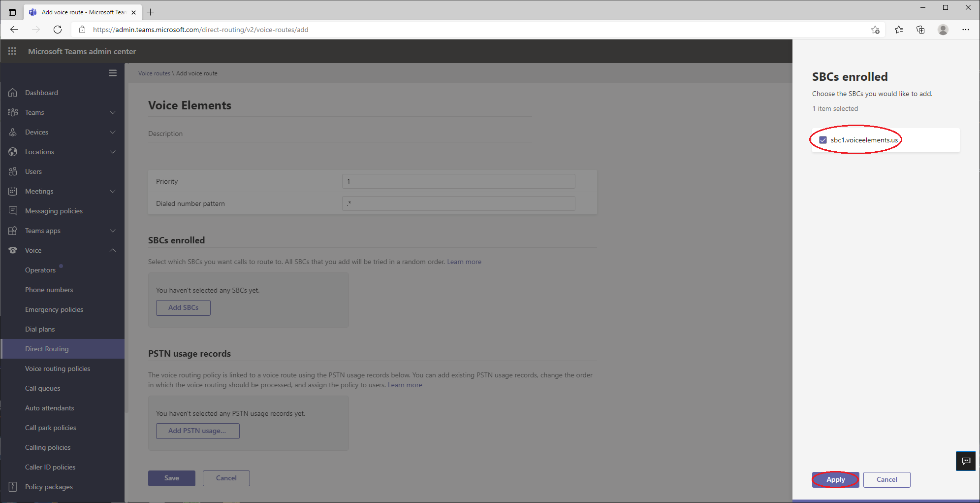This screenshot has height=503, width=980.
Task: Expand the Teams menu chevron
Action: [113, 112]
